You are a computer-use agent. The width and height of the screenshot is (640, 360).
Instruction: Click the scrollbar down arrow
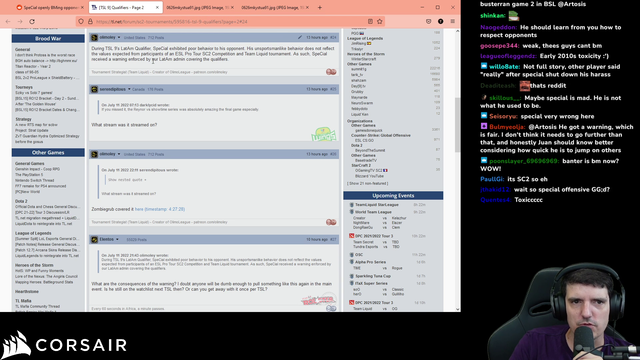point(458,309)
